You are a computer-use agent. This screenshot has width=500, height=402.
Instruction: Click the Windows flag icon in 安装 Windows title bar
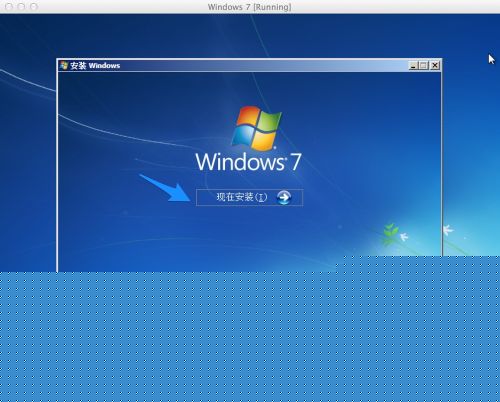pyautogui.click(x=64, y=65)
